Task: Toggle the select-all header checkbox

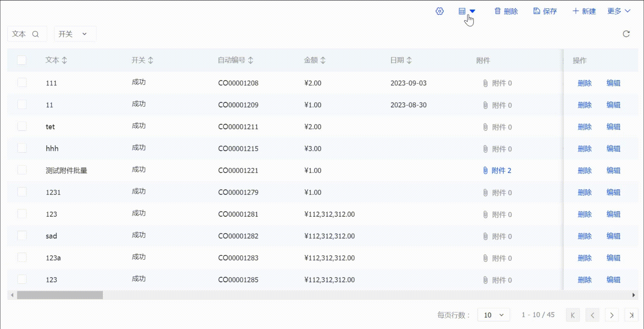Action: [22, 60]
